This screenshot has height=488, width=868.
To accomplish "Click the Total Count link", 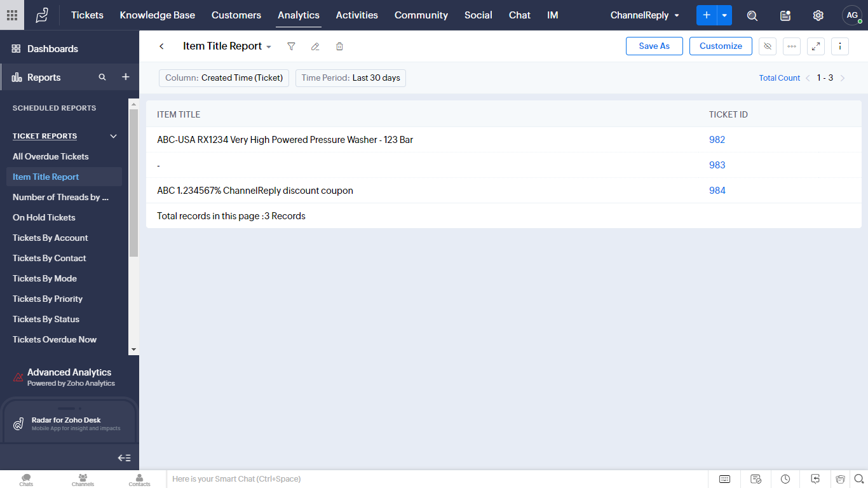I will 780,78.
